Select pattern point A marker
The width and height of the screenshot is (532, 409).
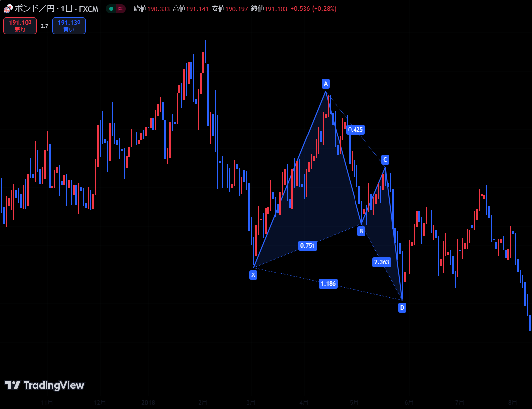click(326, 83)
